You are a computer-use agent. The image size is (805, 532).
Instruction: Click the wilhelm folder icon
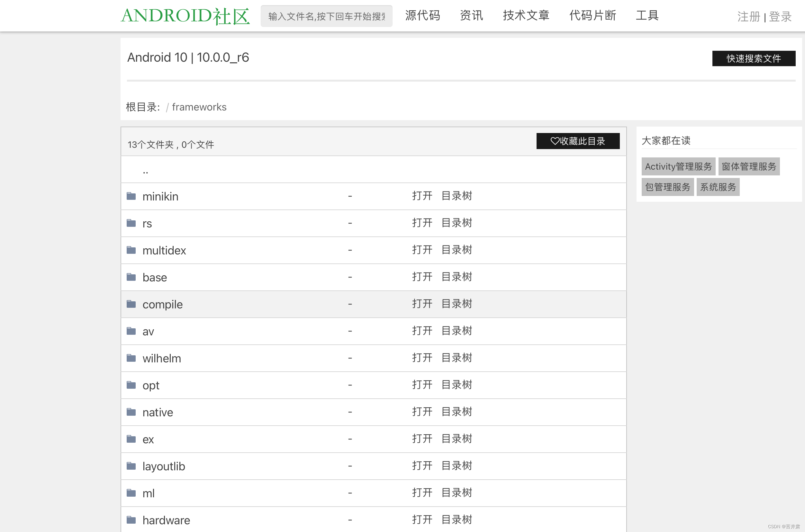(x=131, y=358)
